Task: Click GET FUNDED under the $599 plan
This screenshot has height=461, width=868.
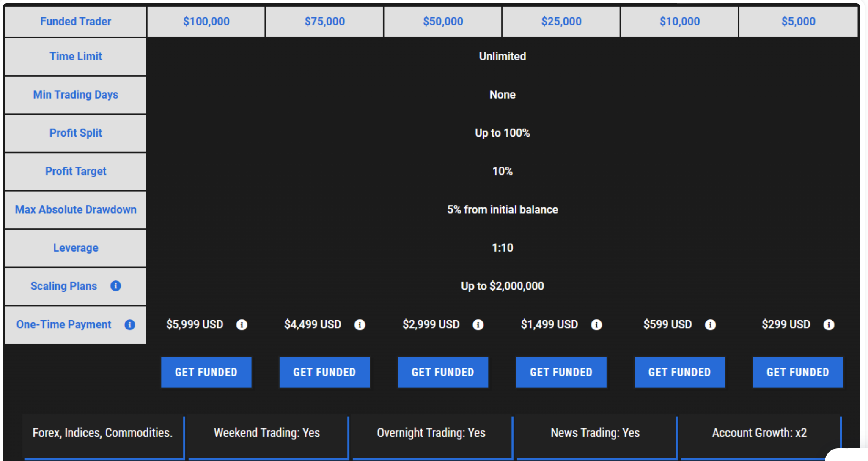Action: click(680, 372)
